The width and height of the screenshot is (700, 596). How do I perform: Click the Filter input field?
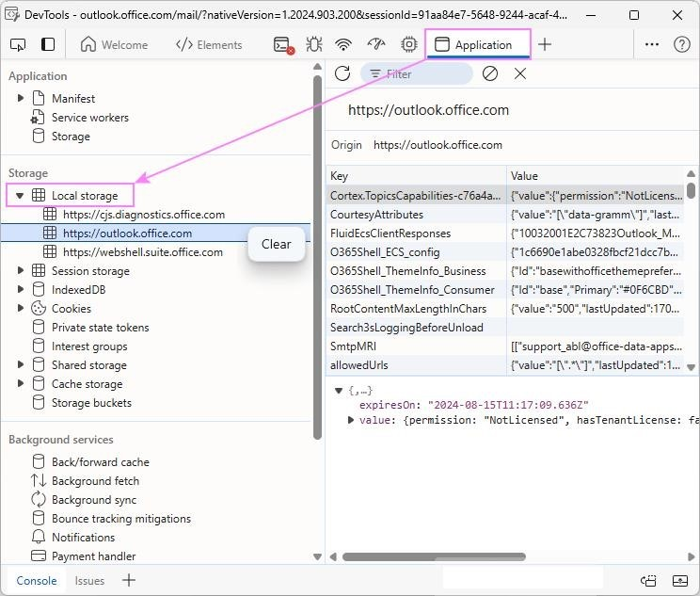click(x=416, y=74)
